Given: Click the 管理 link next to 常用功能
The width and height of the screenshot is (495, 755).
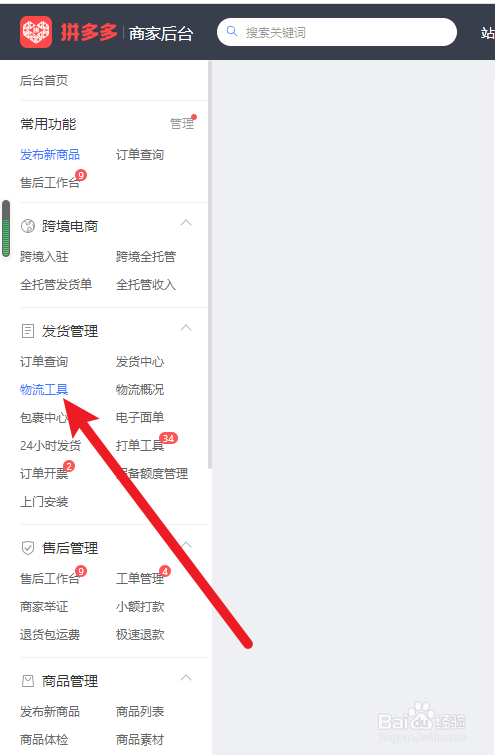Looking at the screenshot, I should 182,124.
